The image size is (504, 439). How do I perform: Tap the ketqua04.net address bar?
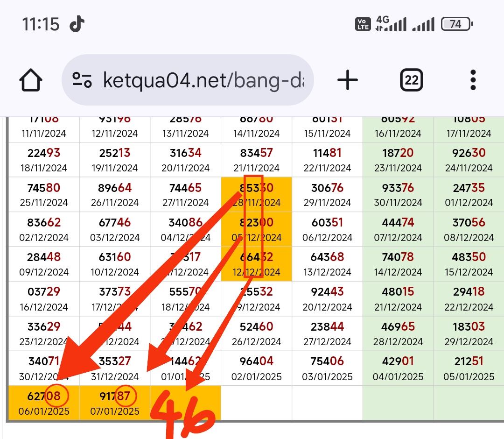click(x=188, y=80)
